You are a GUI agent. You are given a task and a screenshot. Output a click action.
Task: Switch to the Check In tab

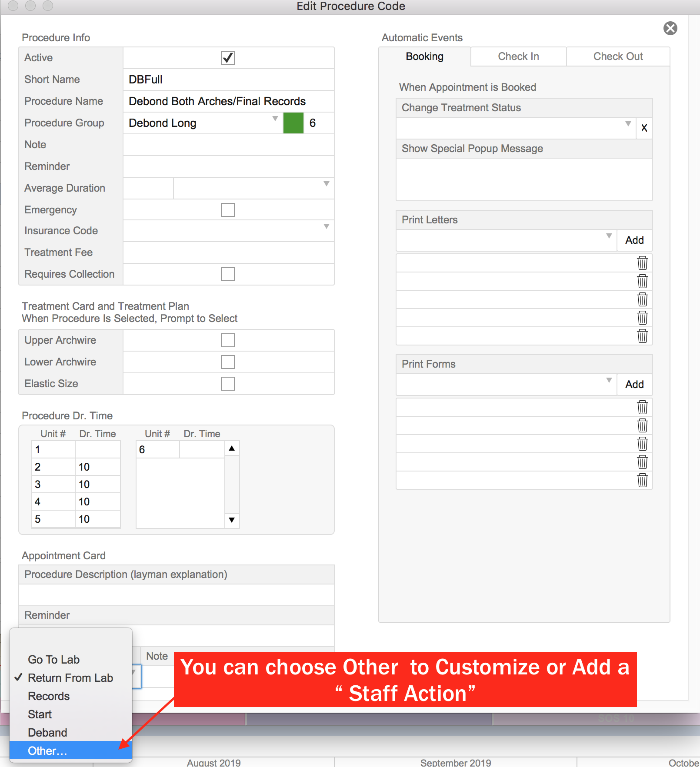[x=518, y=56]
